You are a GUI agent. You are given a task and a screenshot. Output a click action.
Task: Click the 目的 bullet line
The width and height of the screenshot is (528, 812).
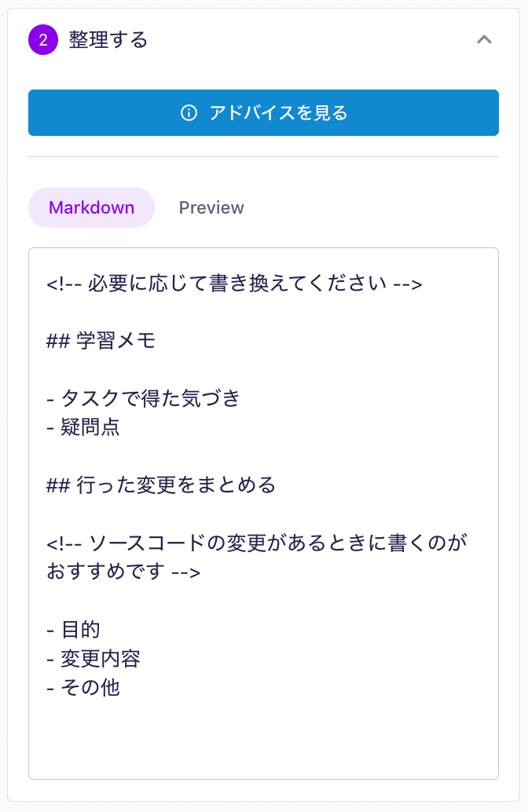[x=73, y=630]
